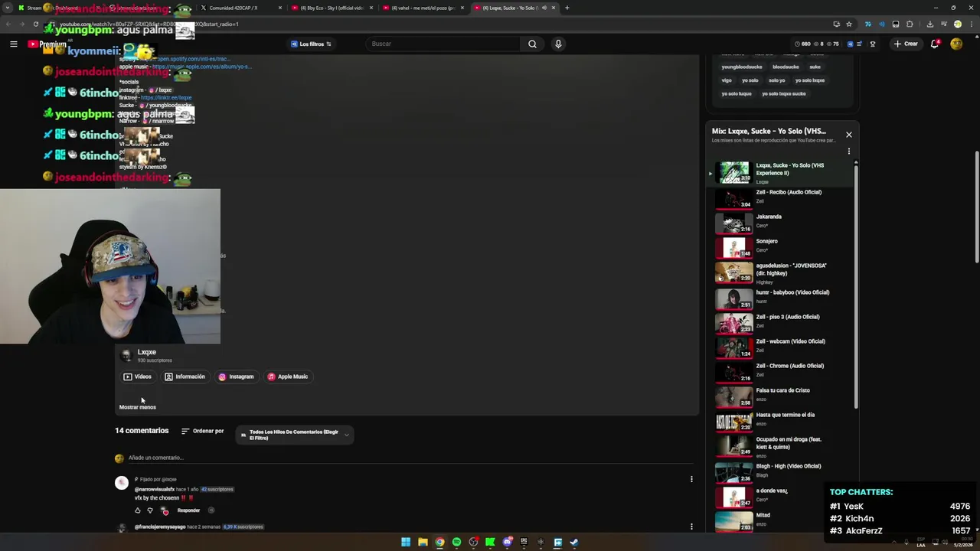Click the Añade un comentario field
The height and width of the screenshot is (551, 980).
coord(410,458)
